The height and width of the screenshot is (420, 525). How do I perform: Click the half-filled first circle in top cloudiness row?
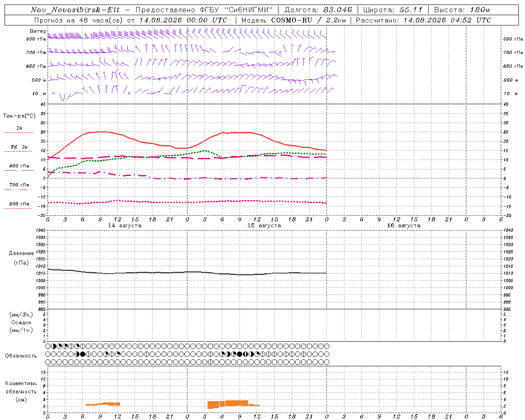coord(53,346)
